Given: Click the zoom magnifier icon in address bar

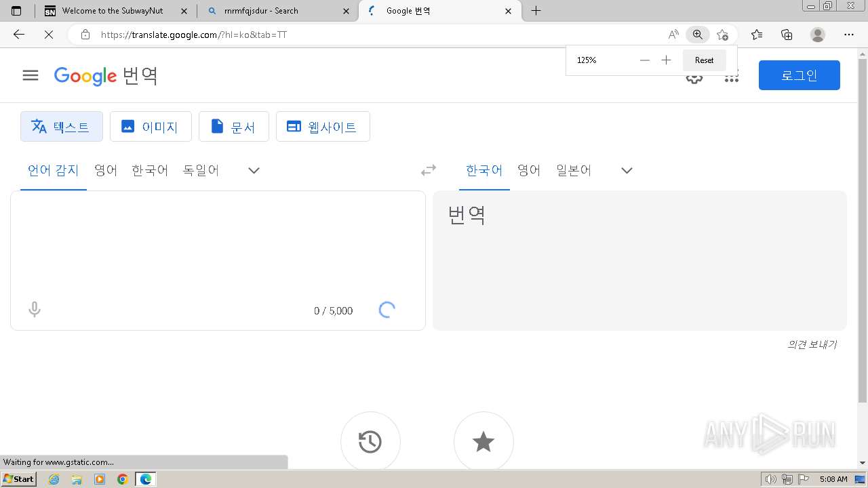Looking at the screenshot, I should pyautogui.click(x=697, y=35).
